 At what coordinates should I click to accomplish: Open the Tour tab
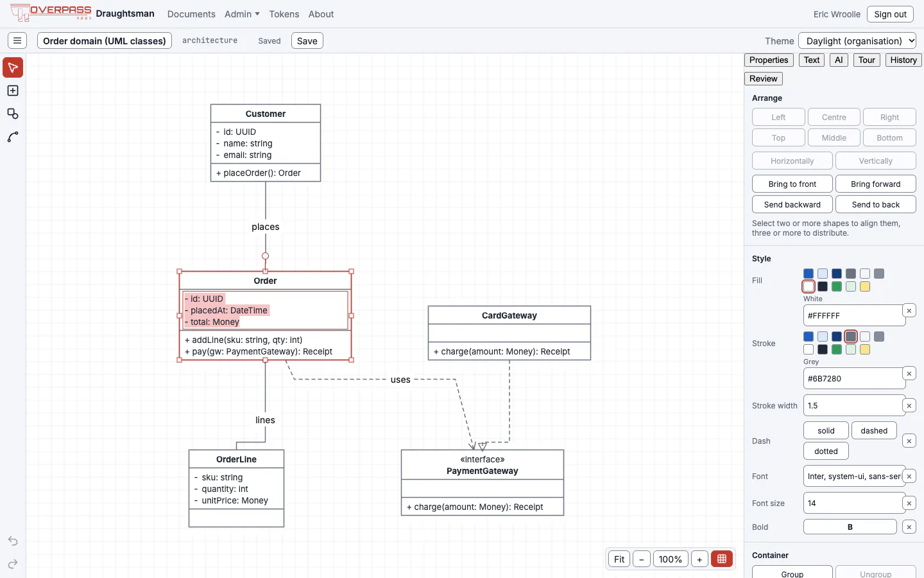tap(867, 60)
